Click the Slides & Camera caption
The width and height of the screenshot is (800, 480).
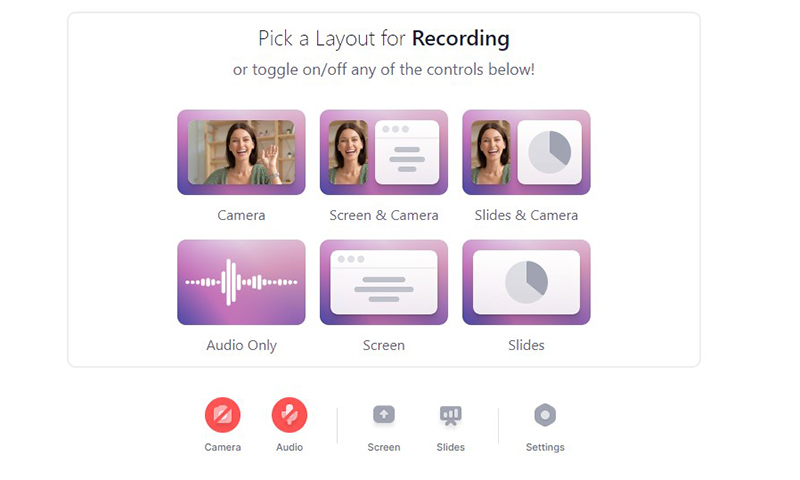(526, 215)
